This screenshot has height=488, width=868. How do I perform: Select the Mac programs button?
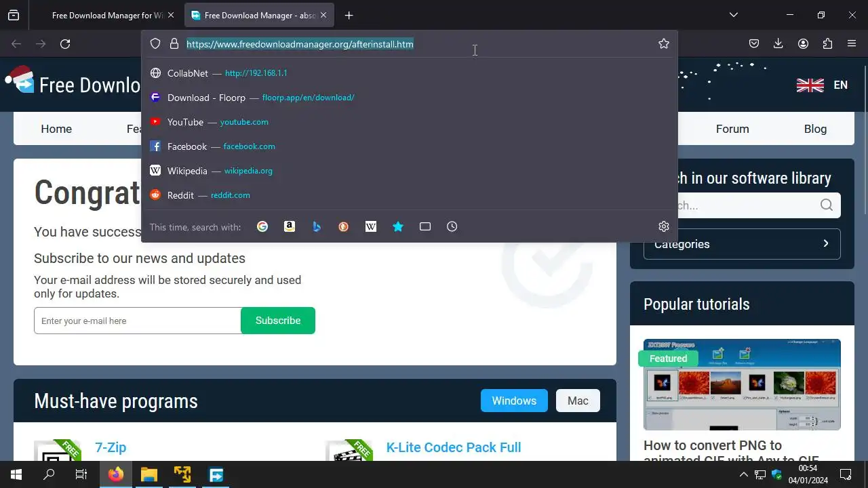pos(578,401)
